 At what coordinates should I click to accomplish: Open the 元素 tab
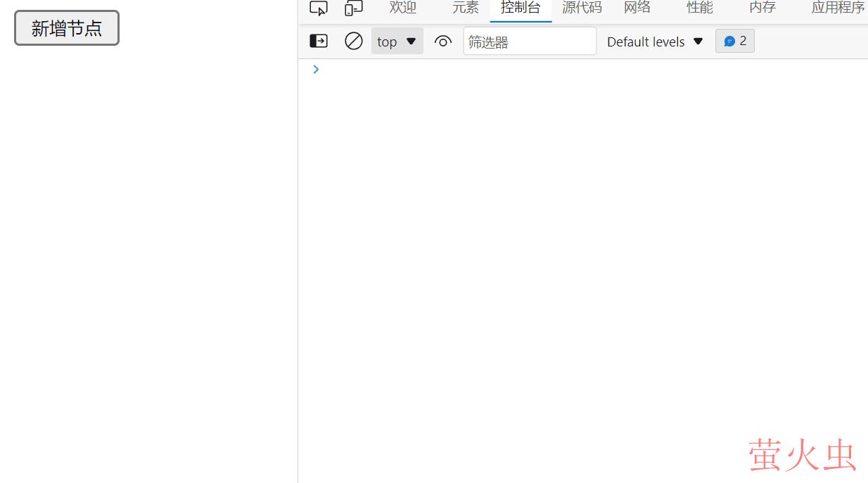coord(465,8)
